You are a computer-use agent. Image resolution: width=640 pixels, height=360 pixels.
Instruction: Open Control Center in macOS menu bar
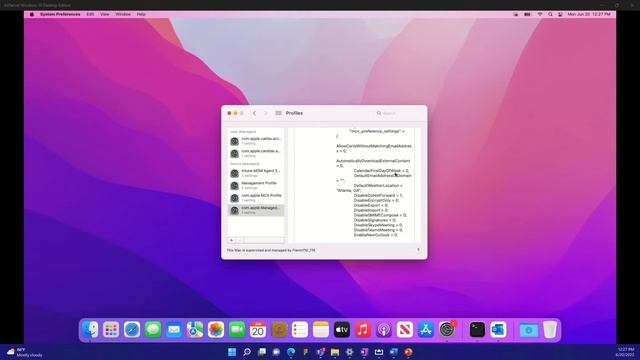pyautogui.click(x=560, y=14)
